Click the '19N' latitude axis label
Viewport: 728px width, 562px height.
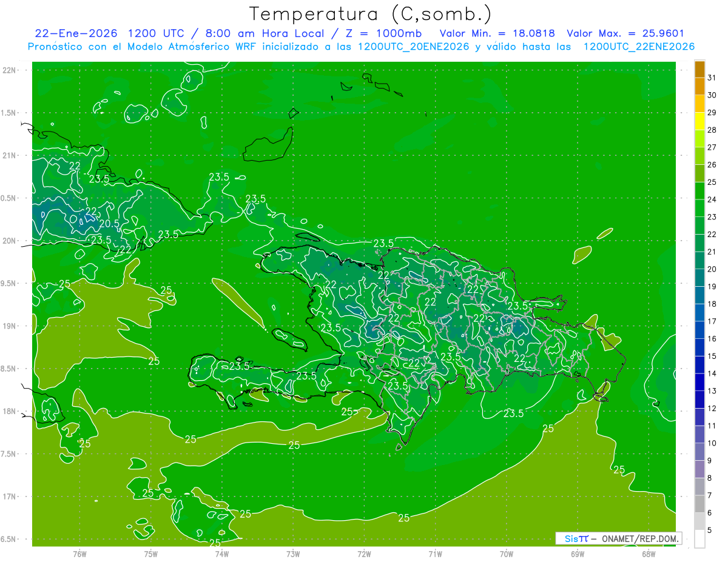[x=10, y=326]
